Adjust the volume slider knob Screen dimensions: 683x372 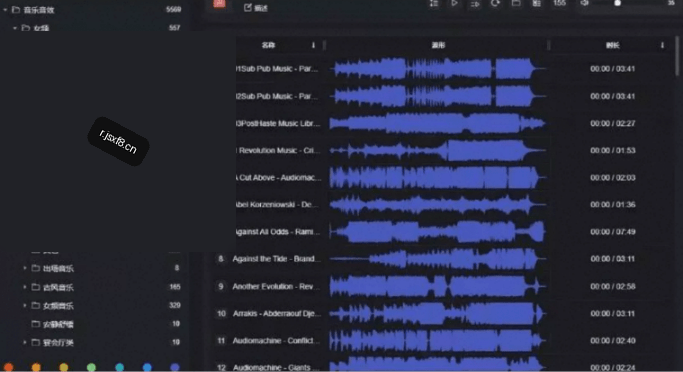coord(617,3)
